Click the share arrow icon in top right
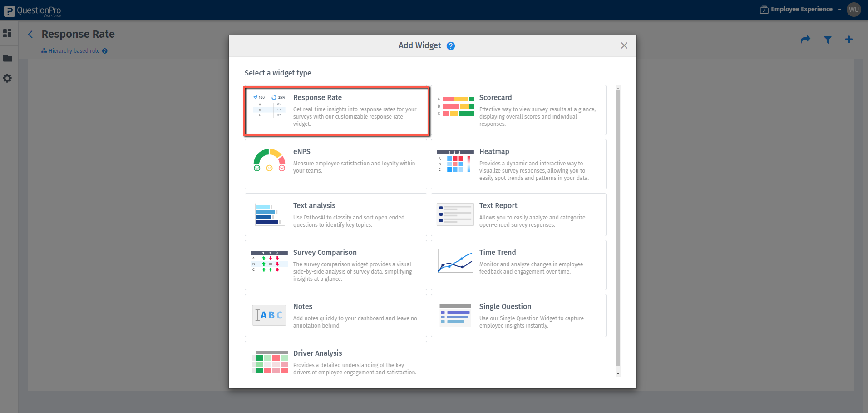 [x=805, y=40]
